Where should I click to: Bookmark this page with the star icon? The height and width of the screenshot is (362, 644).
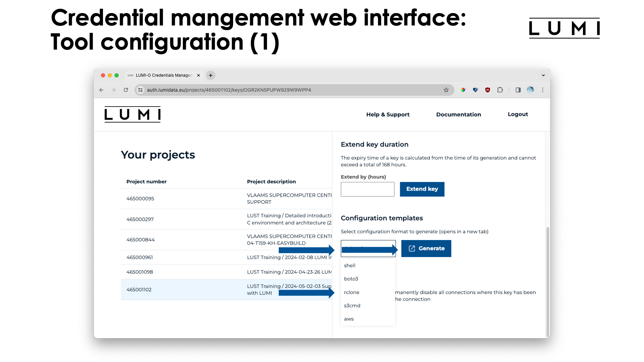pyautogui.click(x=446, y=90)
